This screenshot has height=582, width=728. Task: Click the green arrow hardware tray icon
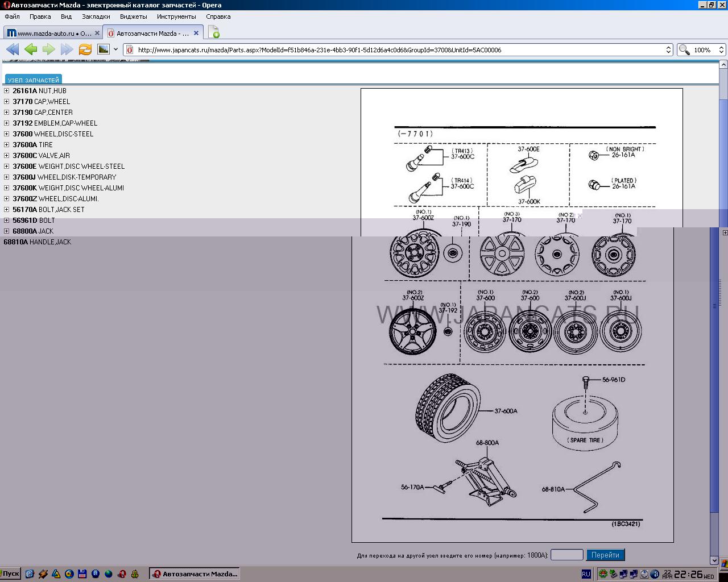tap(614, 575)
